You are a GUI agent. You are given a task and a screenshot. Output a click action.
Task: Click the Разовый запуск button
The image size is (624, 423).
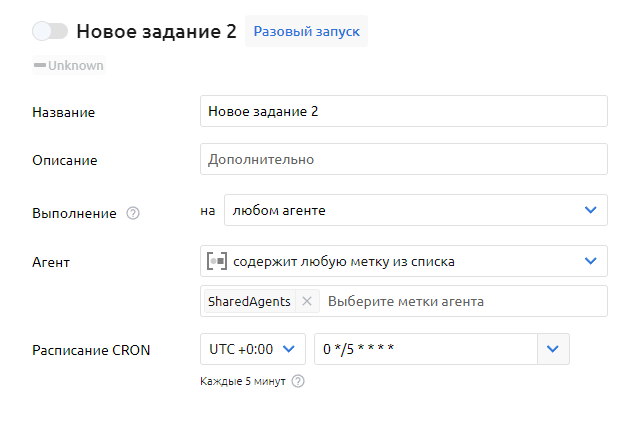pos(307,31)
